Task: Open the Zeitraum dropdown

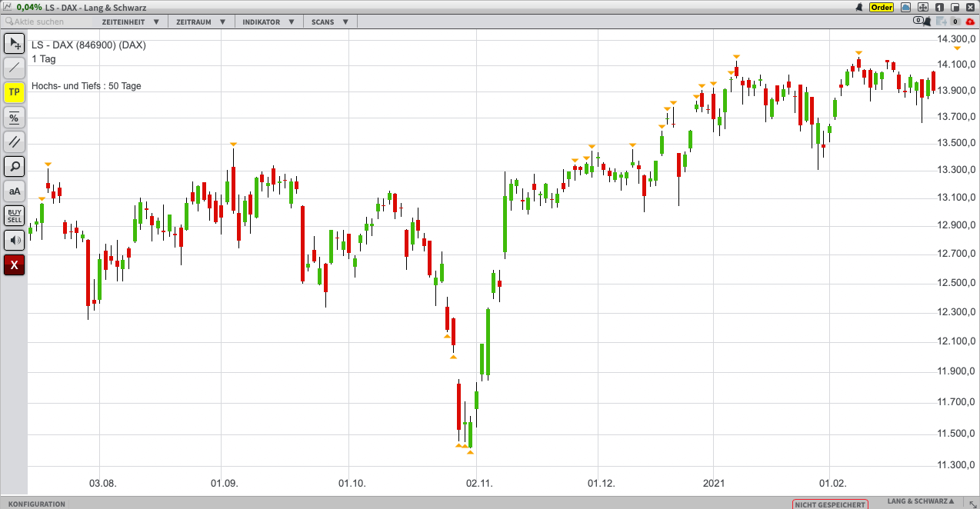Action: pos(201,22)
